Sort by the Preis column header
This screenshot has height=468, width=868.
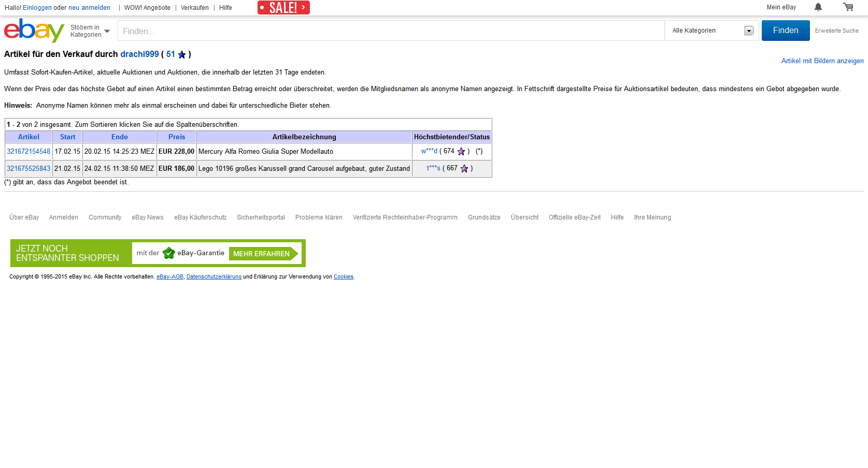pyautogui.click(x=176, y=137)
